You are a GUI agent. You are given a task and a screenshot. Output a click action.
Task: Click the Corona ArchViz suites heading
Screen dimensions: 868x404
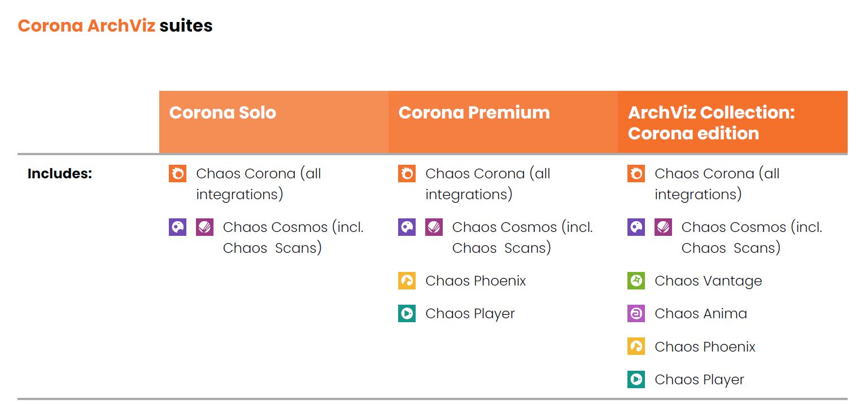(115, 25)
